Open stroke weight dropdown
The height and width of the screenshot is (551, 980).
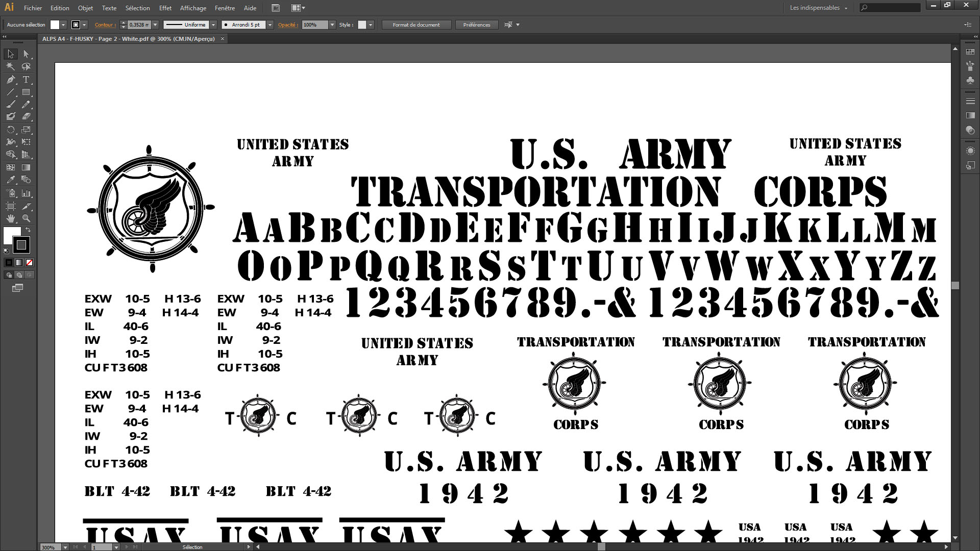point(155,24)
